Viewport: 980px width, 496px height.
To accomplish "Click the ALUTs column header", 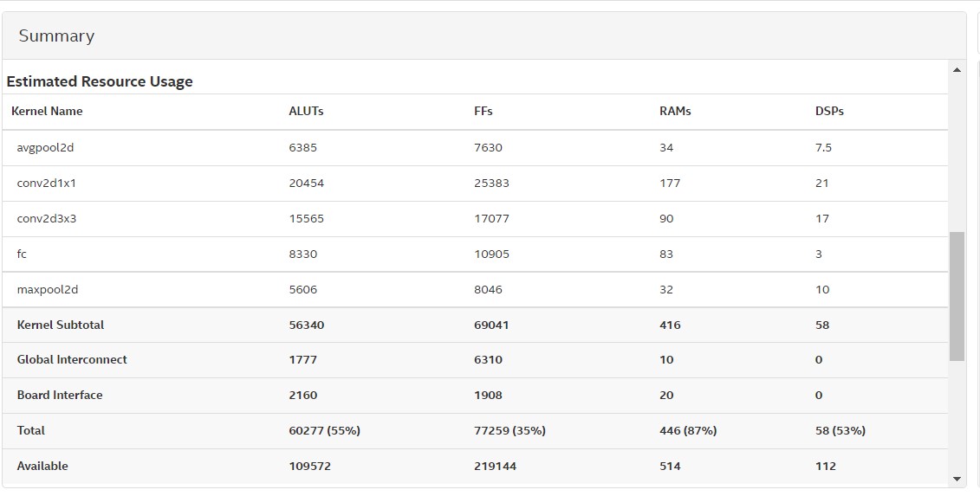I will 306,112.
